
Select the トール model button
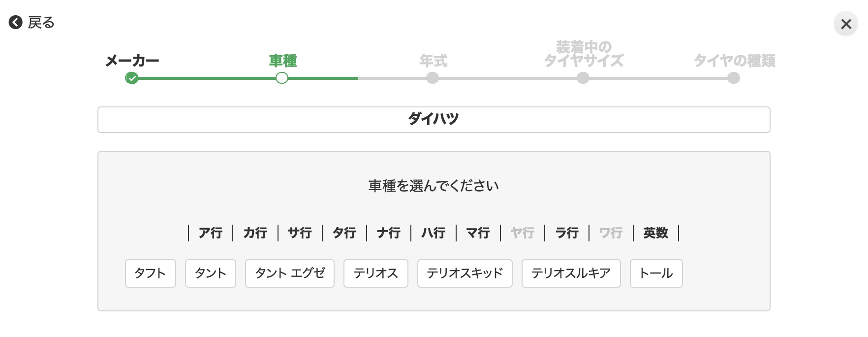[x=655, y=273]
